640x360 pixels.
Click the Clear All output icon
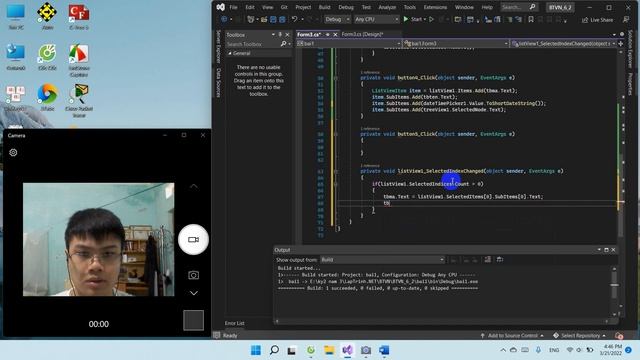tap(488, 260)
